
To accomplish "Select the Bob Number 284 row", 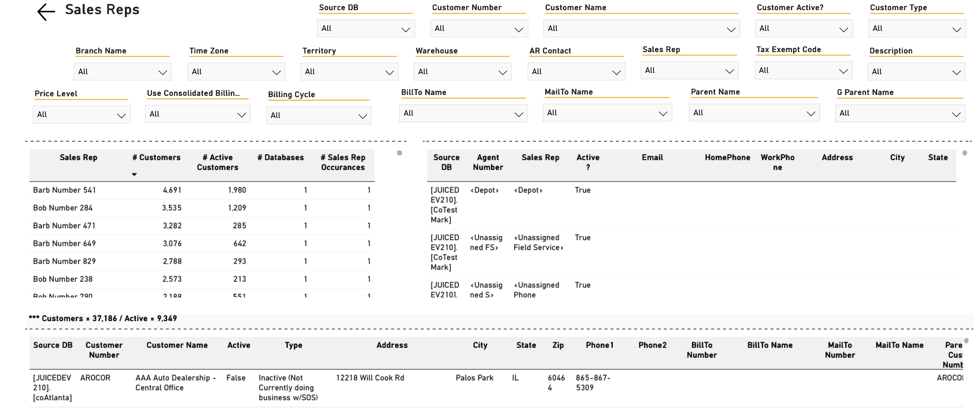I will point(202,208).
